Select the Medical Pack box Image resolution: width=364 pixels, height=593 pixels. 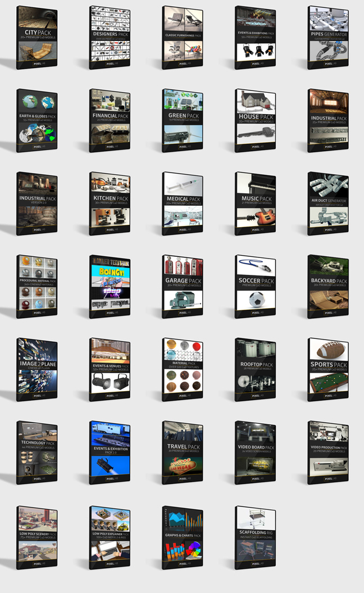tap(183, 203)
